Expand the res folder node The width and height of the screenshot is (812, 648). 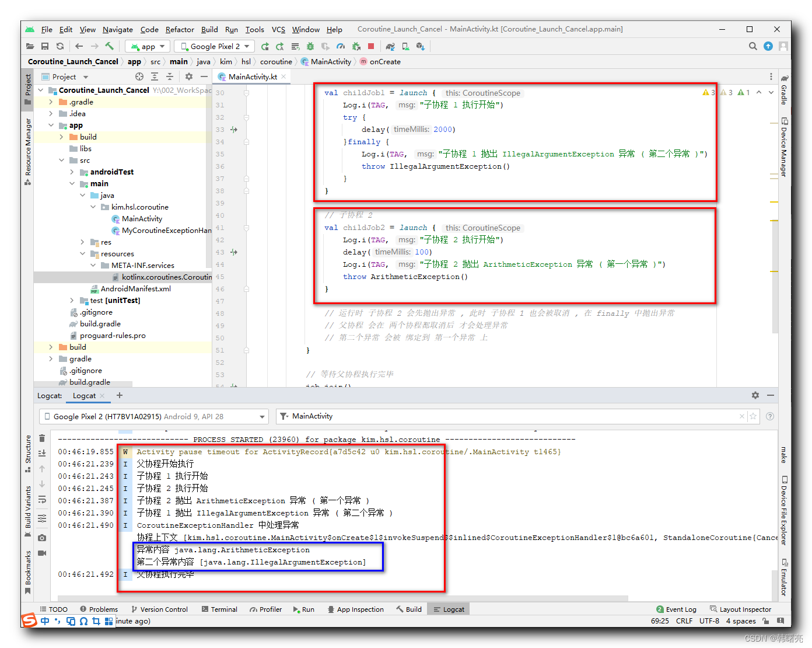point(82,242)
